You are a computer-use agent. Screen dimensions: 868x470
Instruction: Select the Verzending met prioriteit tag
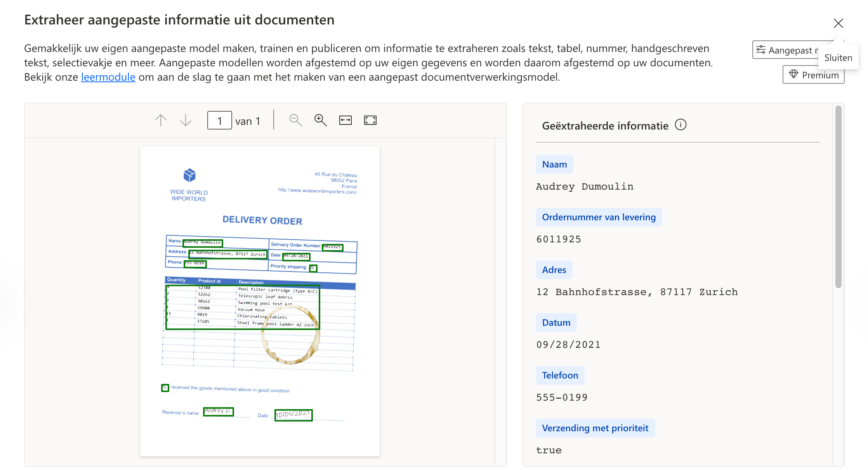[x=595, y=428]
